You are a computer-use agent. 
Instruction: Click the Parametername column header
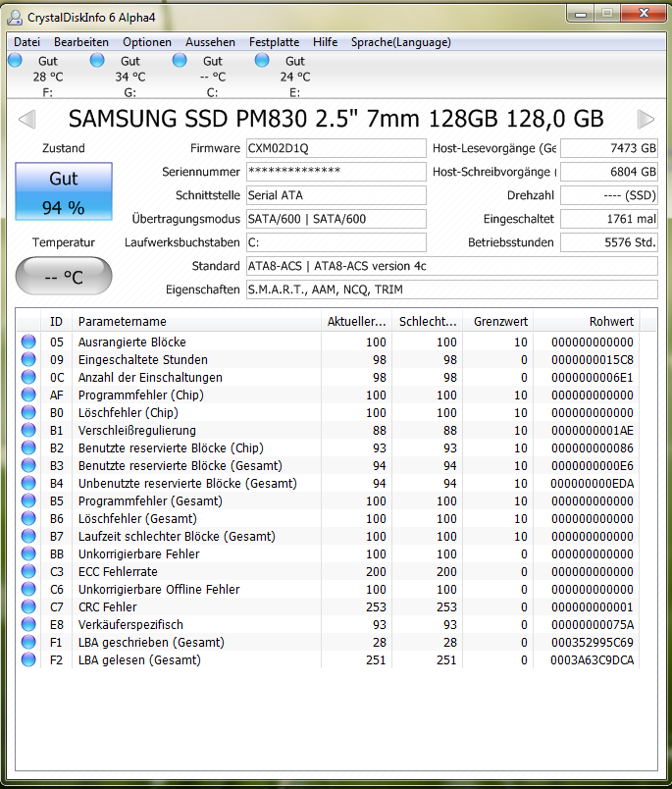point(196,322)
